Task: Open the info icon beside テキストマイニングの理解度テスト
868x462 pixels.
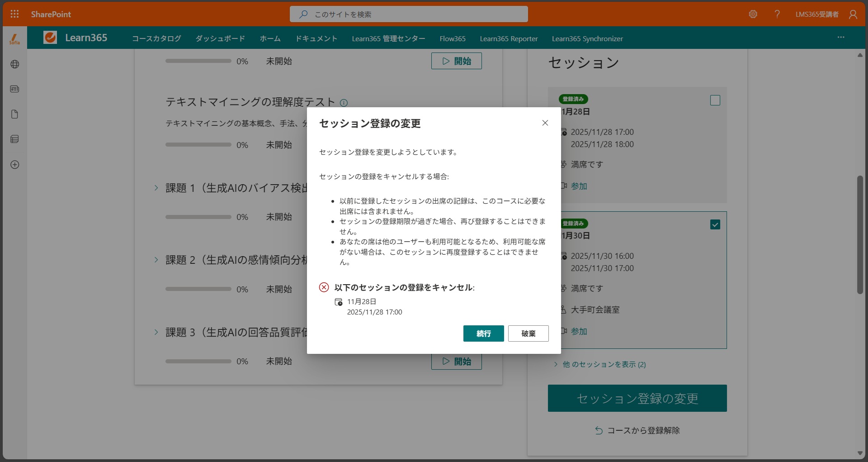Action: click(x=344, y=103)
